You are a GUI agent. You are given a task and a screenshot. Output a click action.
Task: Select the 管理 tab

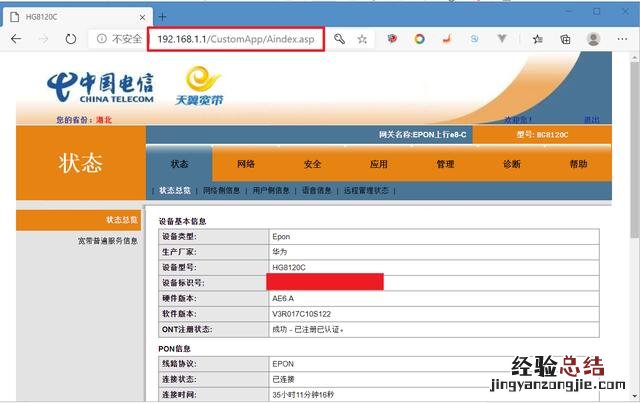[x=445, y=164]
